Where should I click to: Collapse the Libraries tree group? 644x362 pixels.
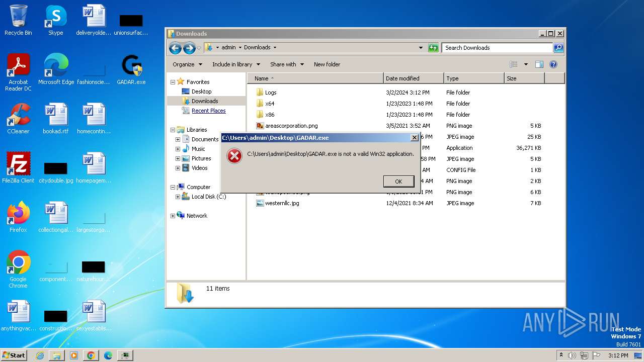click(x=173, y=130)
